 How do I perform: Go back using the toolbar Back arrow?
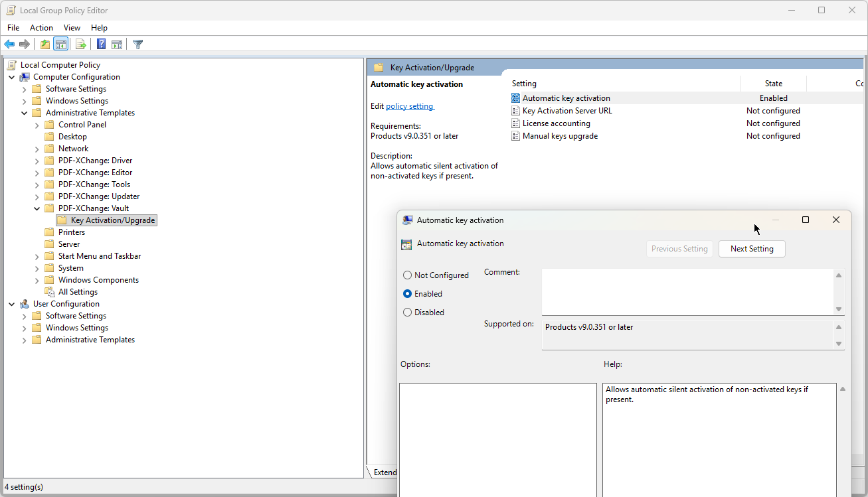[x=9, y=44]
